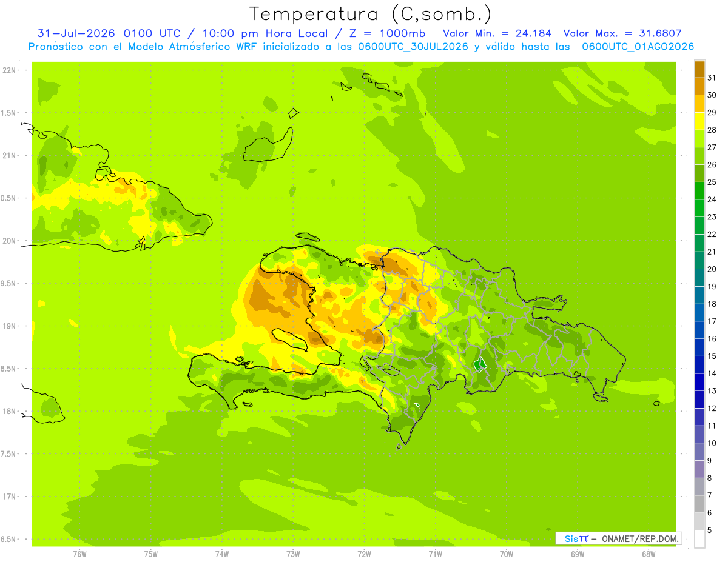The height and width of the screenshot is (562, 728).
Task: Click the white swatch below 6 in the colorbar
Action: tap(699, 539)
